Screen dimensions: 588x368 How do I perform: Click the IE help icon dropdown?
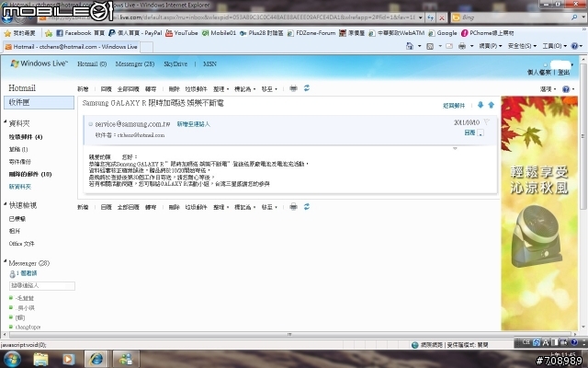[577, 46]
